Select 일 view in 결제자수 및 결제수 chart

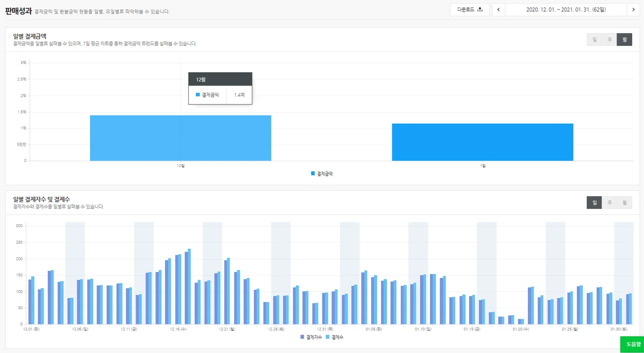[x=594, y=203]
